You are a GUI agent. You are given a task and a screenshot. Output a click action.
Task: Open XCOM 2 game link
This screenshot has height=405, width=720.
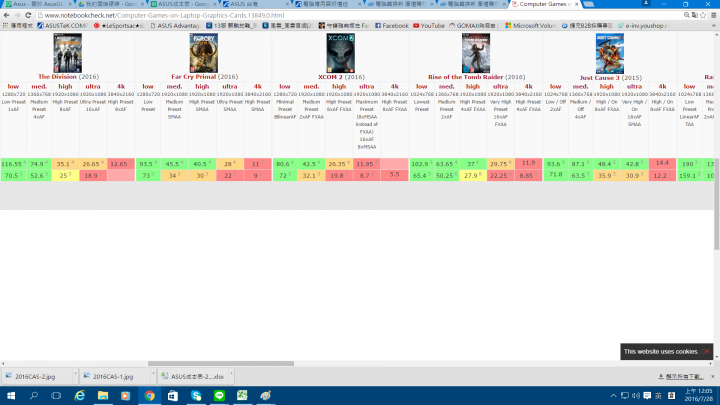(x=330, y=77)
